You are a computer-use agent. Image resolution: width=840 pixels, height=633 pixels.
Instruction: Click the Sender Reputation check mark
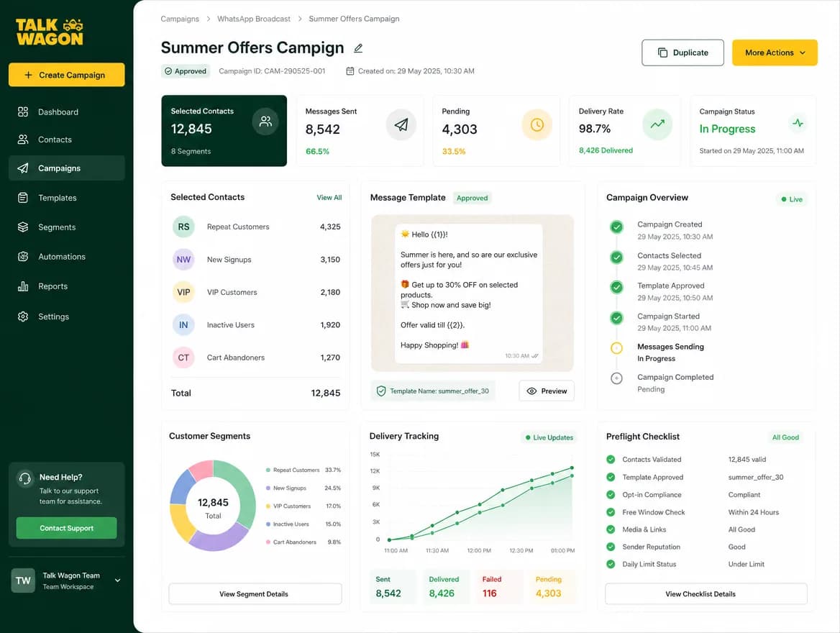click(610, 547)
